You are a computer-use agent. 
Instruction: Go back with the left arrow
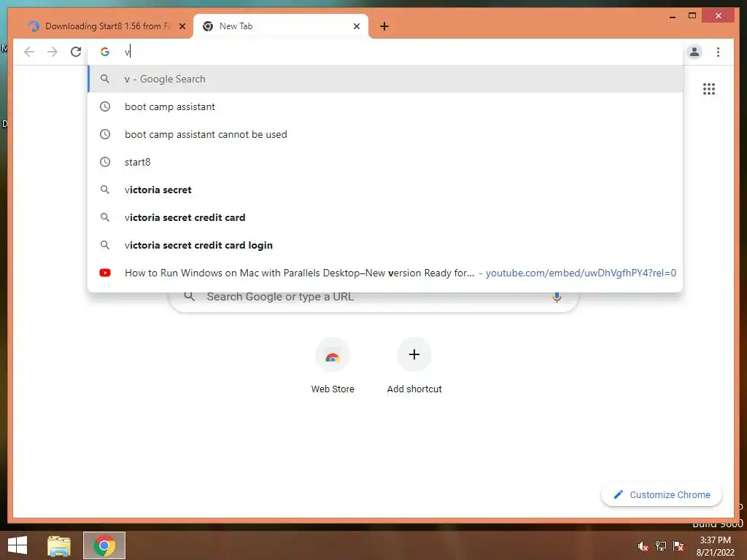pyautogui.click(x=29, y=52)
